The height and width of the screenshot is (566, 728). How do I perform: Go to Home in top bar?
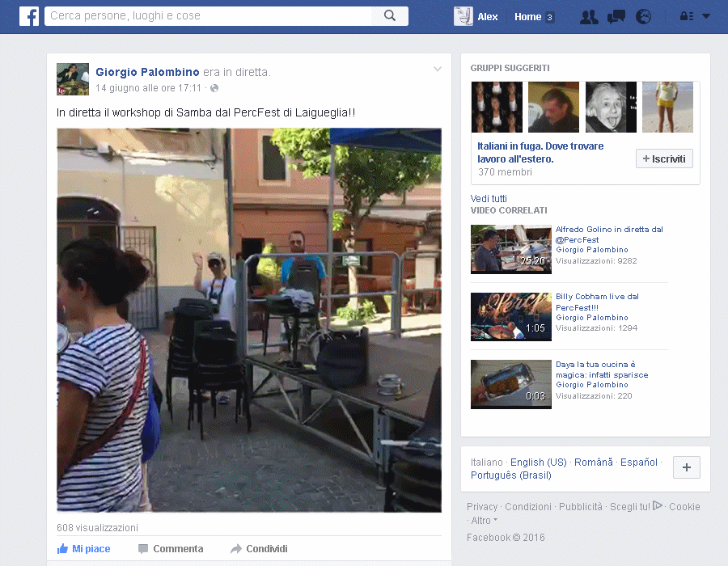tap(528, 17)
